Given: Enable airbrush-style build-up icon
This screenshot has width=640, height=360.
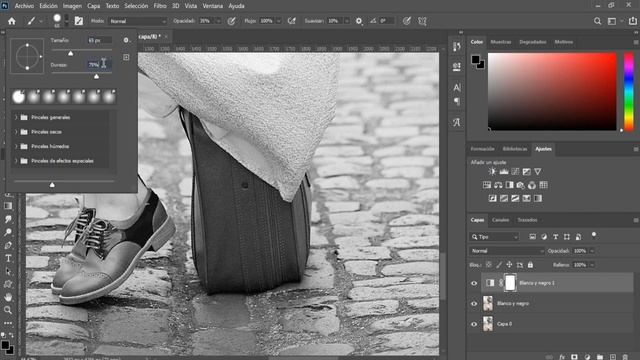Looking at the screenshot, I should [291, 21].
